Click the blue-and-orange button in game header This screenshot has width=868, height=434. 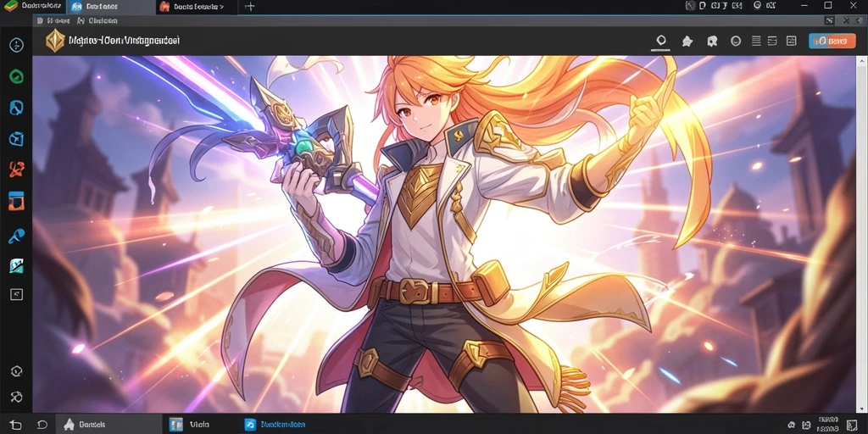pos(832,41)
